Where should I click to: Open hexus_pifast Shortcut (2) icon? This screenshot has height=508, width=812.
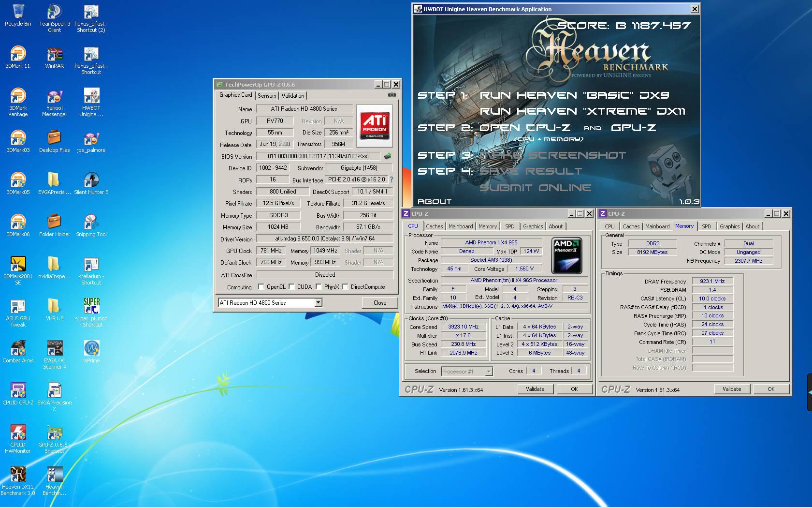pos(91,18)
